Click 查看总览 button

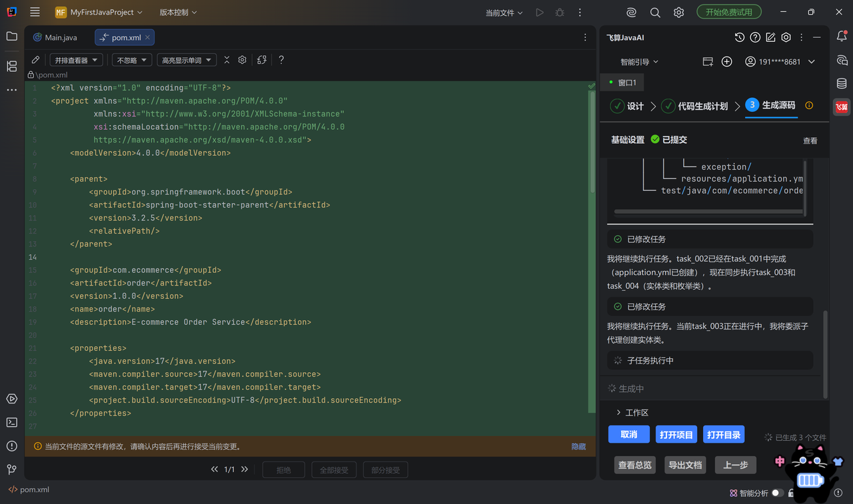pyautogui.click(x=634, y=465)
